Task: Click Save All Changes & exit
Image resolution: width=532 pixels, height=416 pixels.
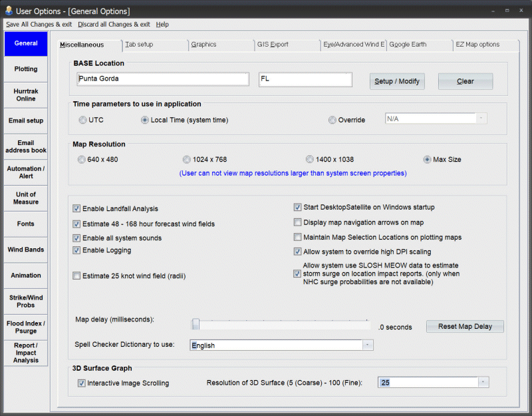Action: (39, 25)
